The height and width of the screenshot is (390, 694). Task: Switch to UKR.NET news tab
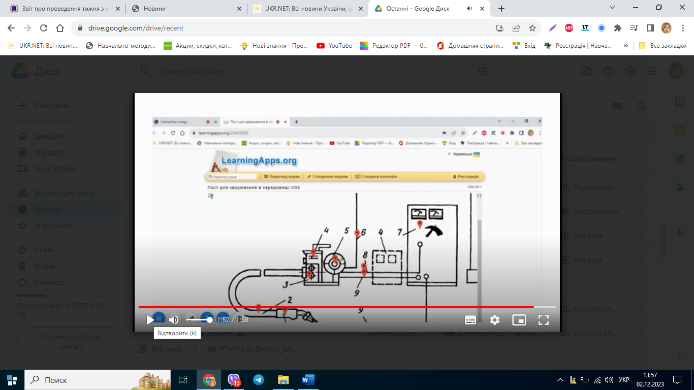[308, 8]
